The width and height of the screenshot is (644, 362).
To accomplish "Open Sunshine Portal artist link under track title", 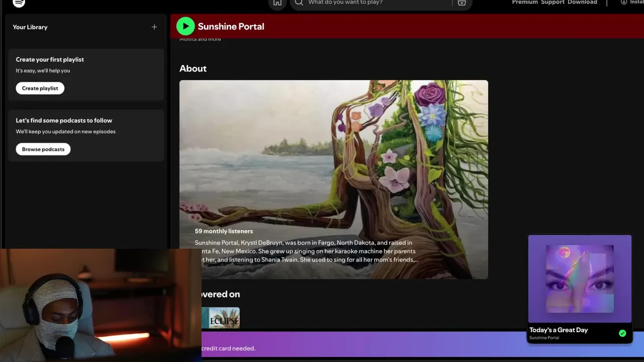I will coord(544,338).
